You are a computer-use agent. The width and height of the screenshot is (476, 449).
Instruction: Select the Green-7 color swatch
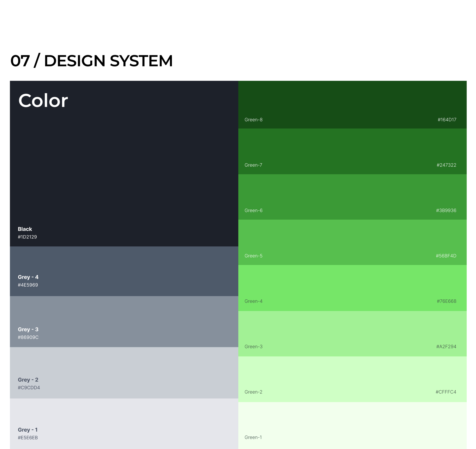coord(352,151)
